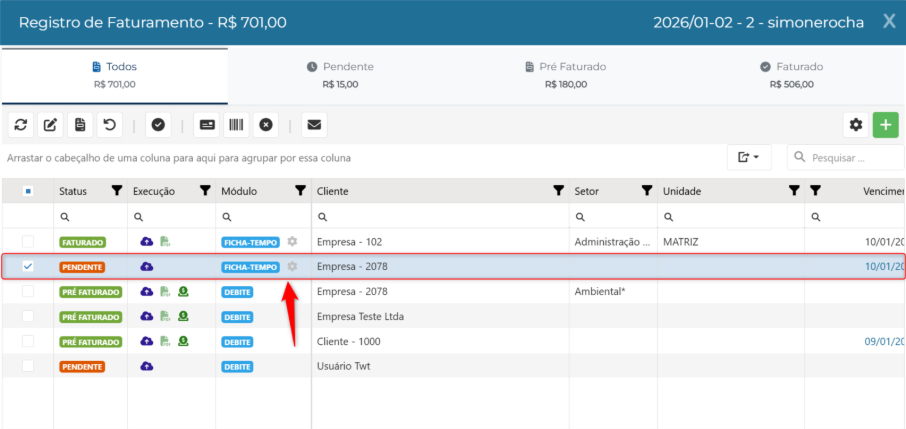Click the undo arrow toolbar icon
Screen dimensions: 906x429
point(110,125)
